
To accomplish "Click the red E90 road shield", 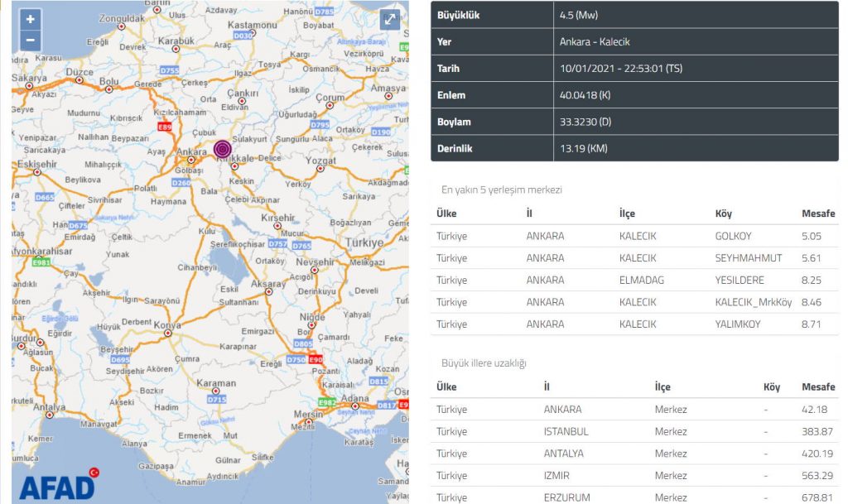I will 316,360.
